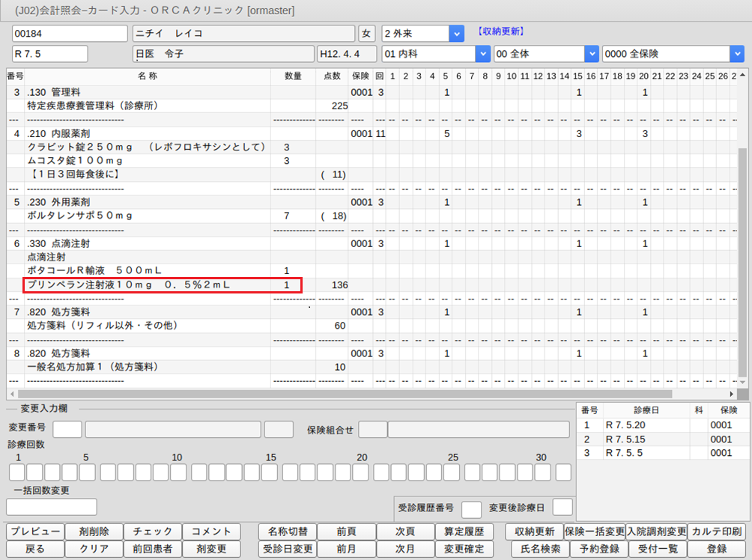Open the 外来 (outpatient) dropdown
Image resolution: width=752 pixels, height=560 pixels.
[x=456, y=34]
